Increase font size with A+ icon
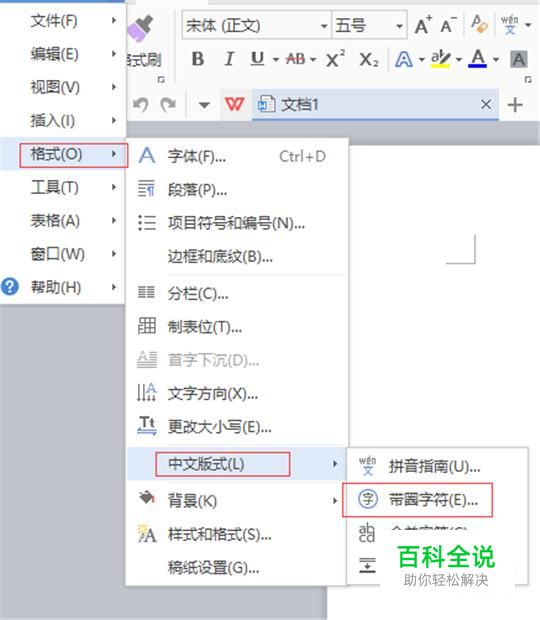The image size is (540, 620). pyautogui.click(x=423, y=26)
